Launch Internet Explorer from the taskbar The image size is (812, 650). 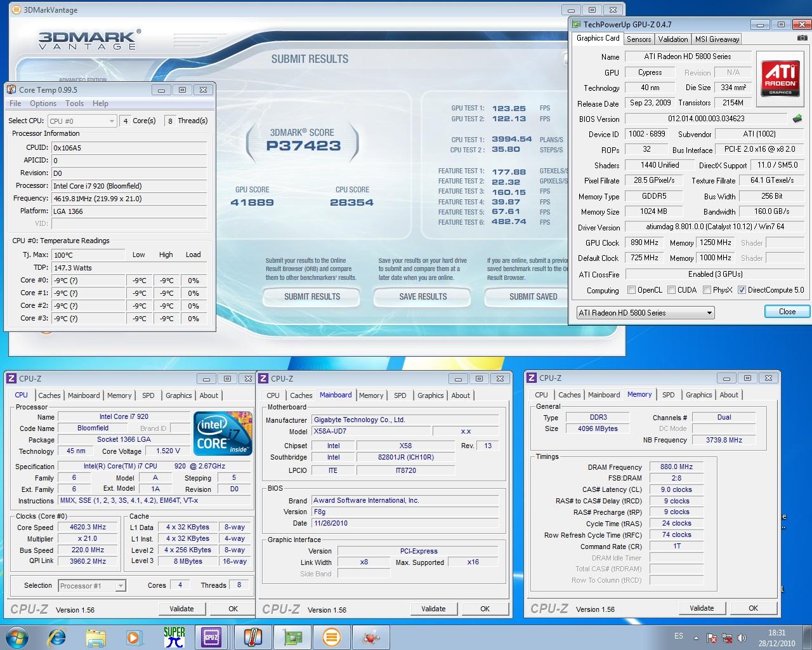57,637
